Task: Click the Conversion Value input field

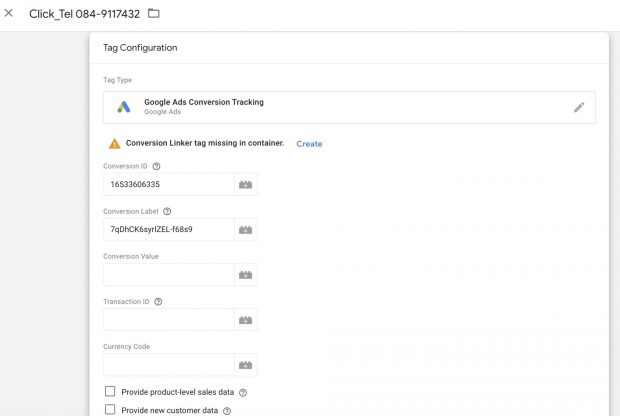Action: (x=169, y=274)
